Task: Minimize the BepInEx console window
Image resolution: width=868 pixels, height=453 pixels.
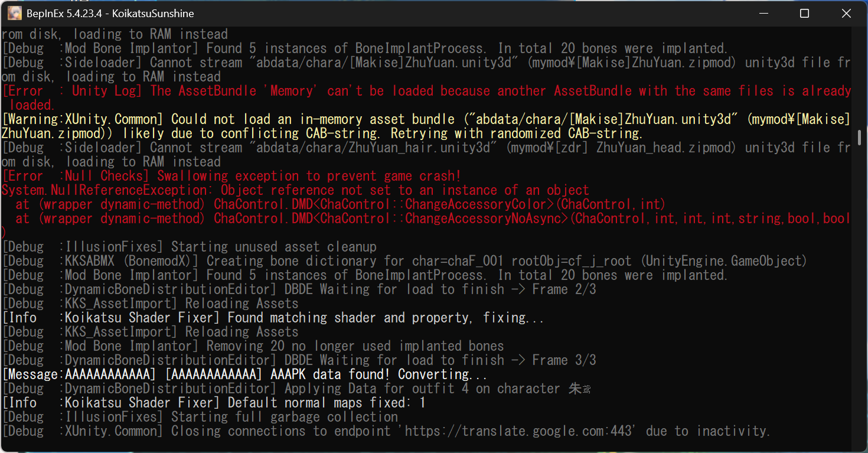Action: (765, 13)
